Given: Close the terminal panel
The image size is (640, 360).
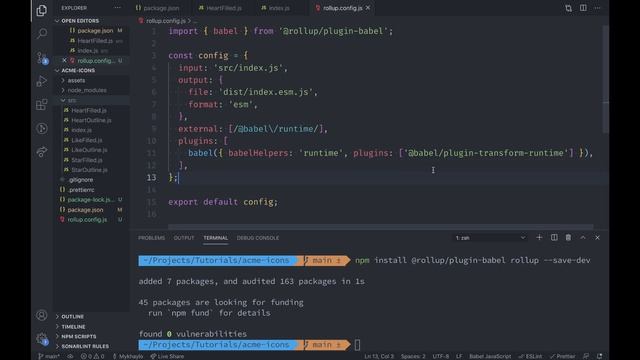Looking at the screenshot, I should pos(597,238).
